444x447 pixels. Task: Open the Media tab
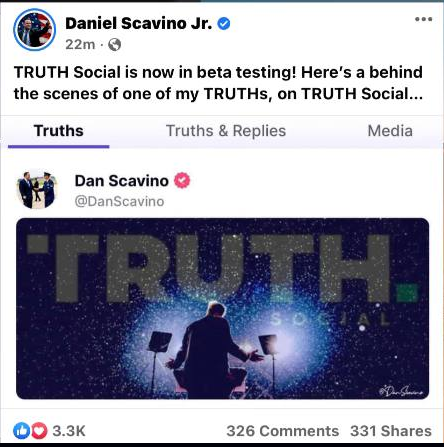(390, 131)
